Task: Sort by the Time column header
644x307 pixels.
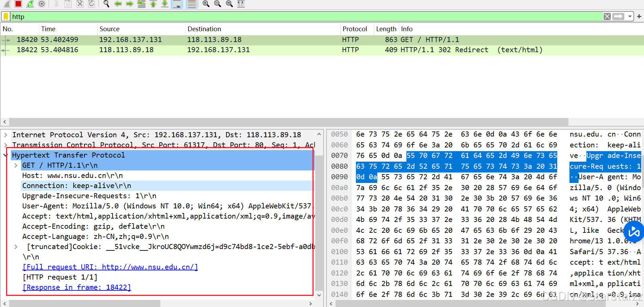Action: coord(68,29)
